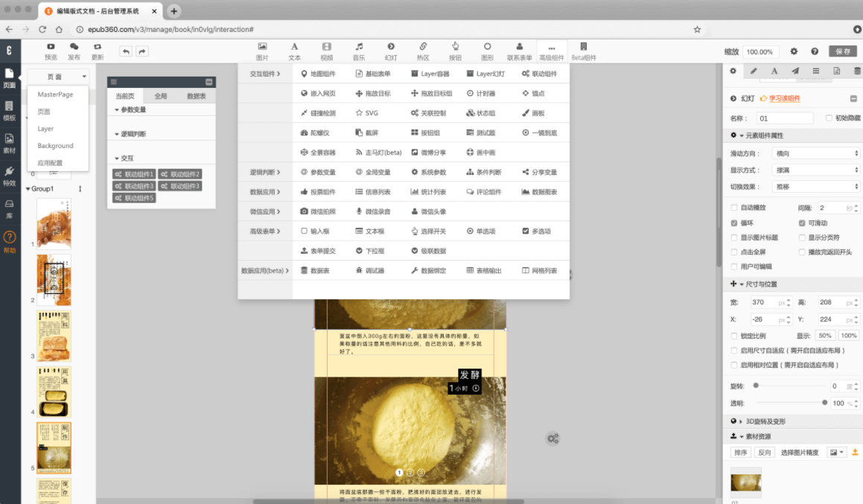Select the 视频 (video) insert tool
The image size is (863, 504).
tap(327, 50)
